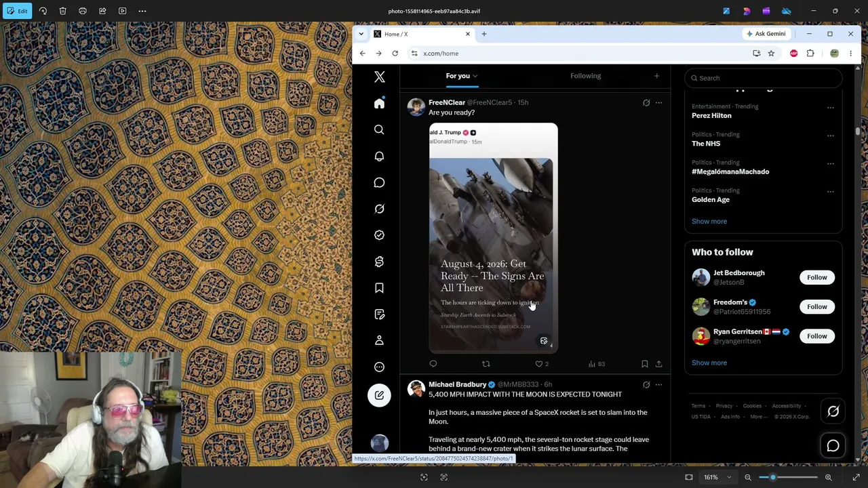Image resolution: width=868 pixels, height=488 pixels.
Task: Open more options on Michael Bradbury post
Action: [x=658, y=385]
